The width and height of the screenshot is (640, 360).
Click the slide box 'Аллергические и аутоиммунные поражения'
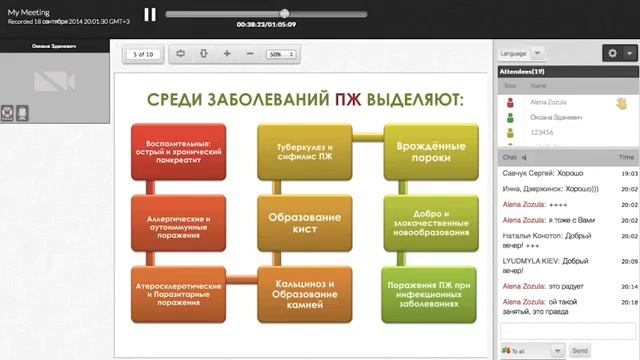click(178, 223)
